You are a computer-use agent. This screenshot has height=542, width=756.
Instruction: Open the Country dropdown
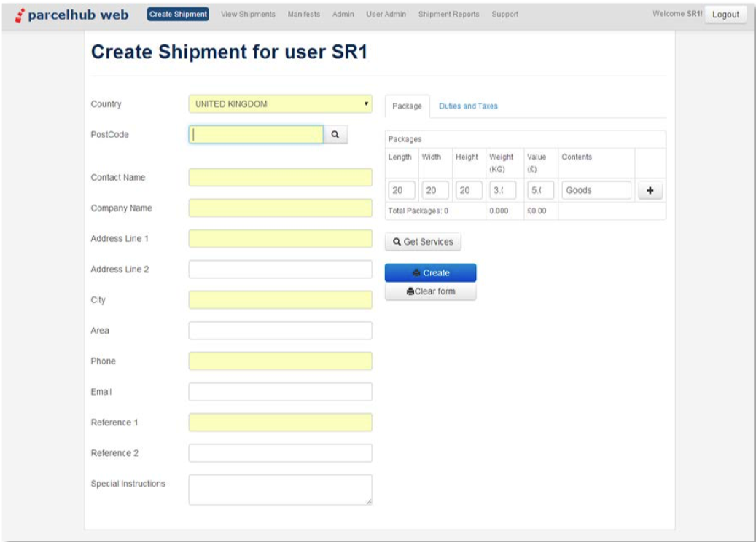coord(280,104)
